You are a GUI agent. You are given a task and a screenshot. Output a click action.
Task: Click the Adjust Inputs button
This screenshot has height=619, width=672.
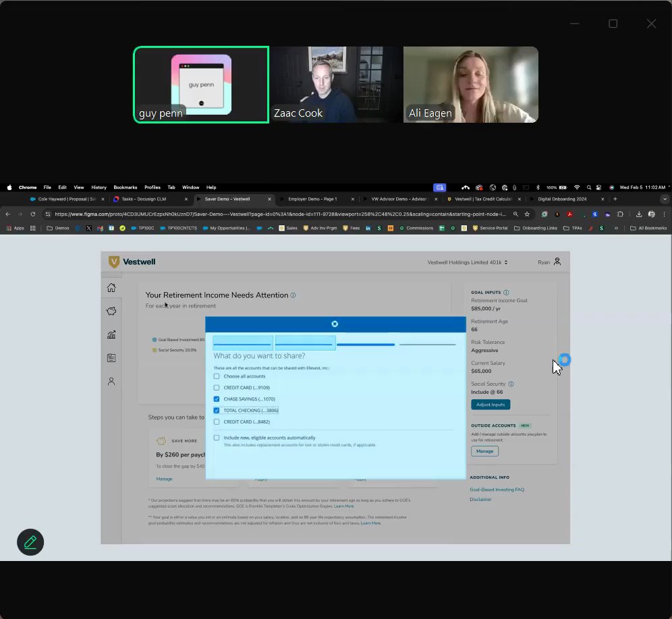pyautogui.click(x=491, y=405)
